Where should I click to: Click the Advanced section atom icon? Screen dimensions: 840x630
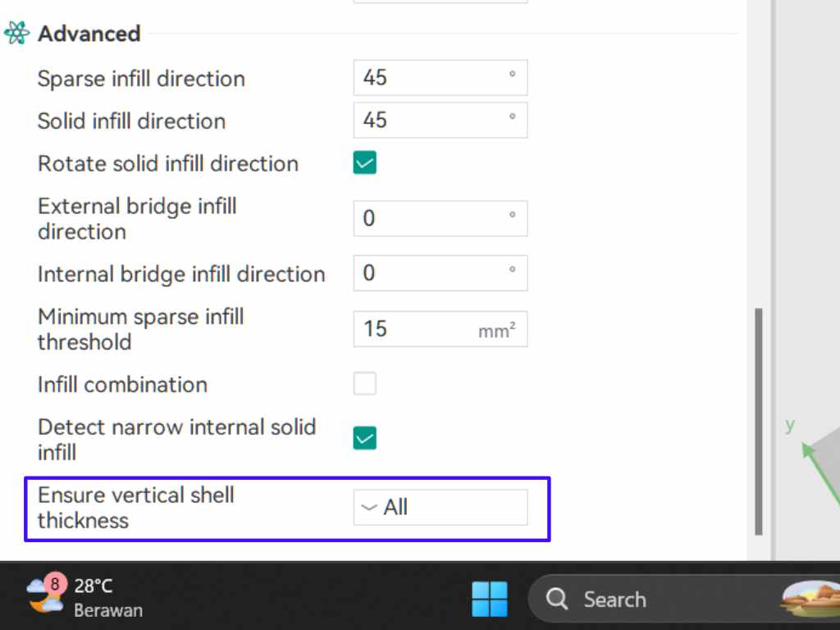pos(16,34)
